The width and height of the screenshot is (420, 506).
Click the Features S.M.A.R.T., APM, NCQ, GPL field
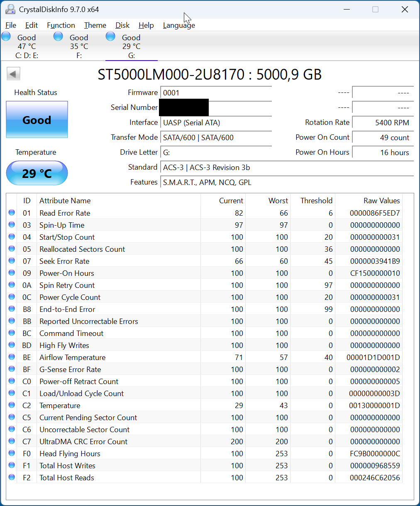point(287,182)
